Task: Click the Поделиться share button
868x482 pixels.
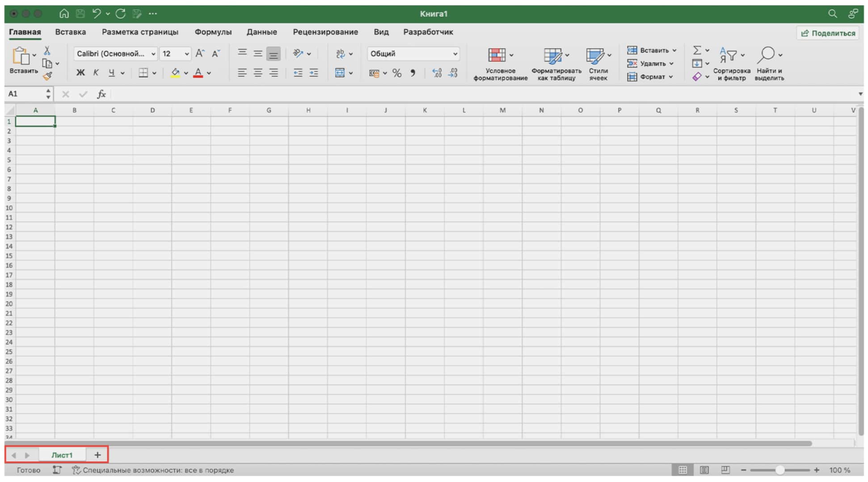Action: 828,33
